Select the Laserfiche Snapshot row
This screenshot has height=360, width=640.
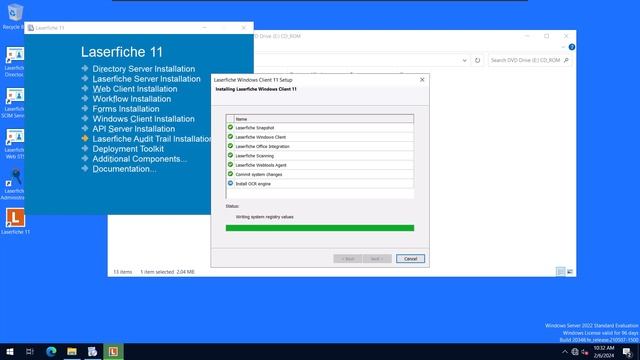coord(320,128)
